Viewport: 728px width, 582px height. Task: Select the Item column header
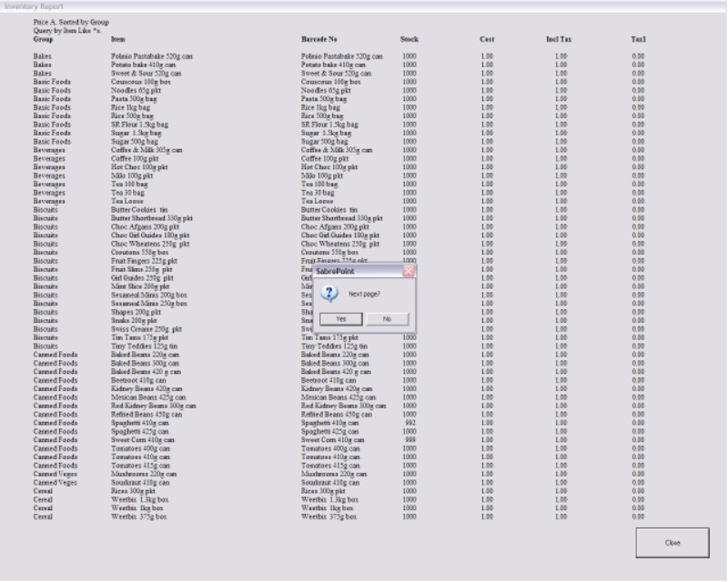[x=117, y=40]
